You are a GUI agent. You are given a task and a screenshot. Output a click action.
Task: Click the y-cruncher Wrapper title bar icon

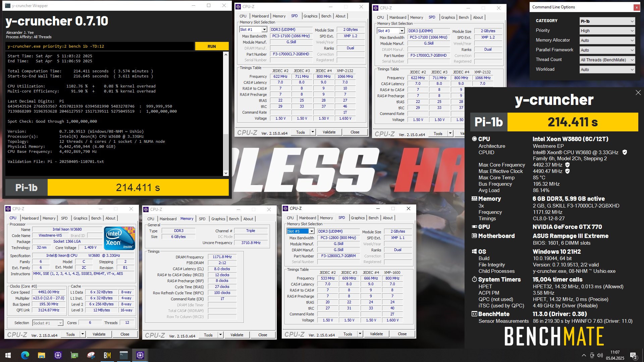8,6
